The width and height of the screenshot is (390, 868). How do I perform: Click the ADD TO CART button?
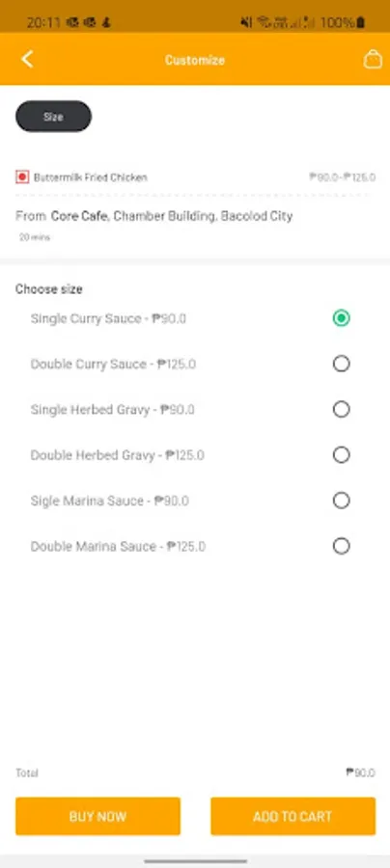(x=293, y=816)
